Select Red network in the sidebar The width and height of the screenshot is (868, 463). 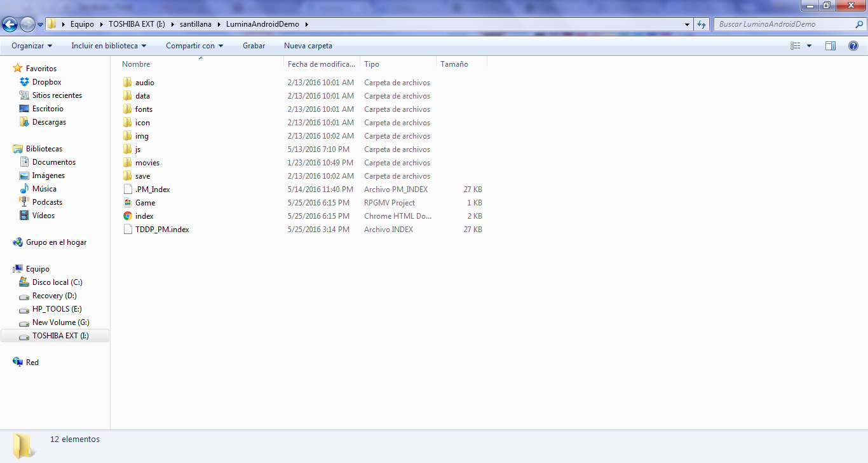point(32,363)
